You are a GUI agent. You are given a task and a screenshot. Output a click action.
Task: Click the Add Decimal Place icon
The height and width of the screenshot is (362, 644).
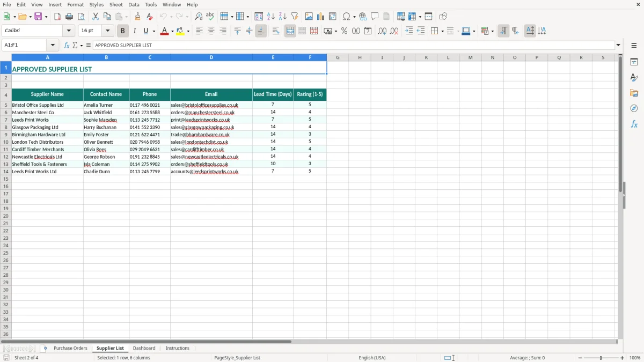click(x=382, y=31)
